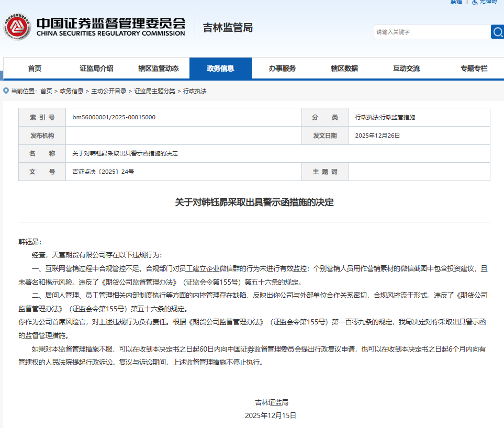504x428 pixels.
Task: Open 主动公开目录 breadcrumb link
Action: click(109, 91)
